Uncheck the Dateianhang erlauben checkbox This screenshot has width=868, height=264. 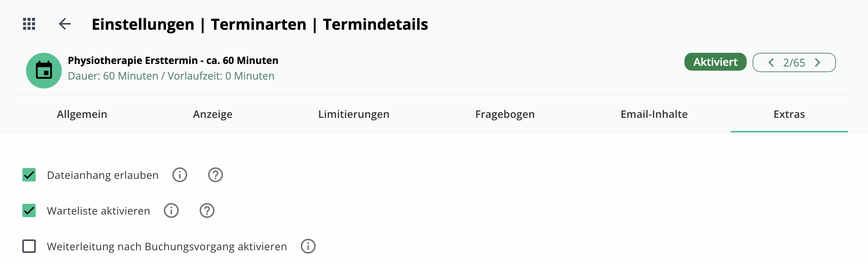pos(29,175)
